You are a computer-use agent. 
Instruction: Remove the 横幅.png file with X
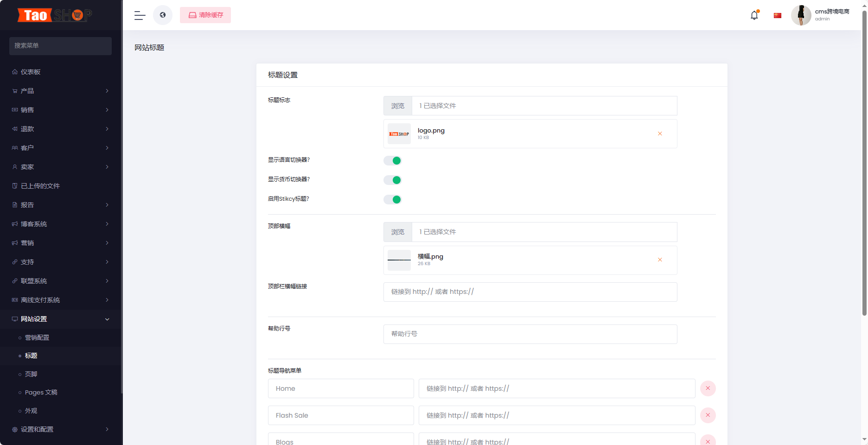click(x=660, y=260)
